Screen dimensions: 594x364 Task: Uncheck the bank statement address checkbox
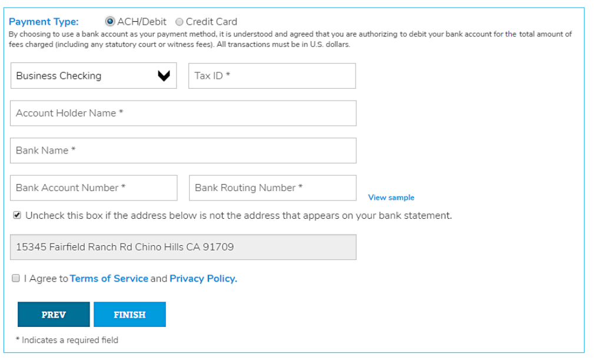(16, 215)
